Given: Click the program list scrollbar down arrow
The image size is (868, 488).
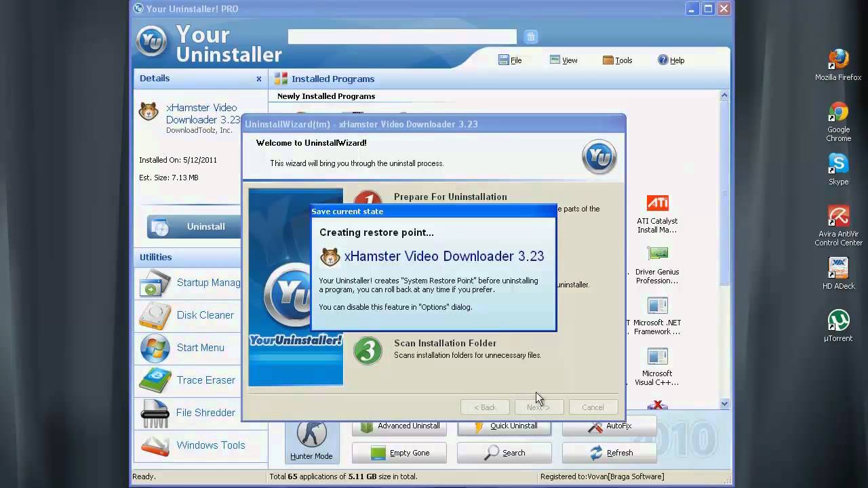Looking at the screenshot, I should click(724, 404).
